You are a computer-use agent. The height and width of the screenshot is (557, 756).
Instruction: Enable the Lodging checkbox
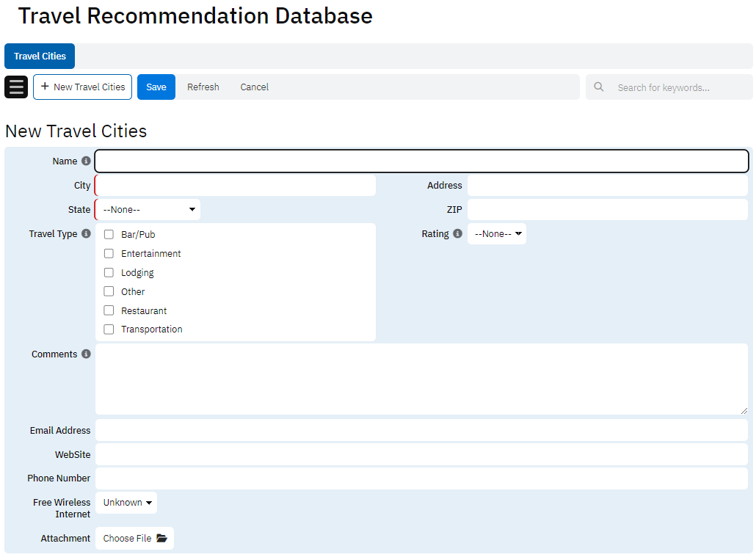[x=109, y=272]
